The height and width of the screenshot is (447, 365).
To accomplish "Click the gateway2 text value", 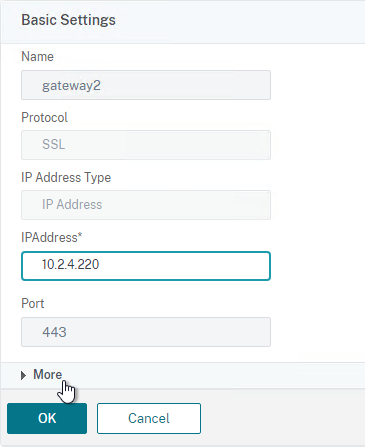I will pyautogui.click(x=71, y=86).
